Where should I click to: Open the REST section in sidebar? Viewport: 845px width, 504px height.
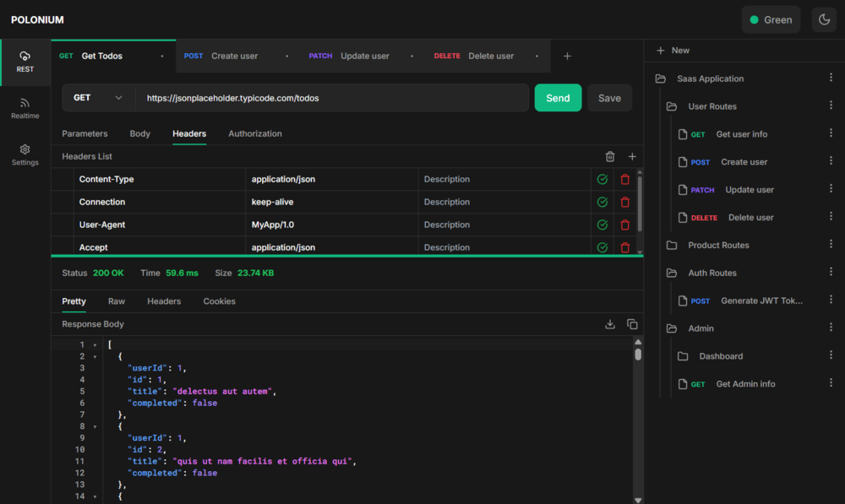pos(25,62)
